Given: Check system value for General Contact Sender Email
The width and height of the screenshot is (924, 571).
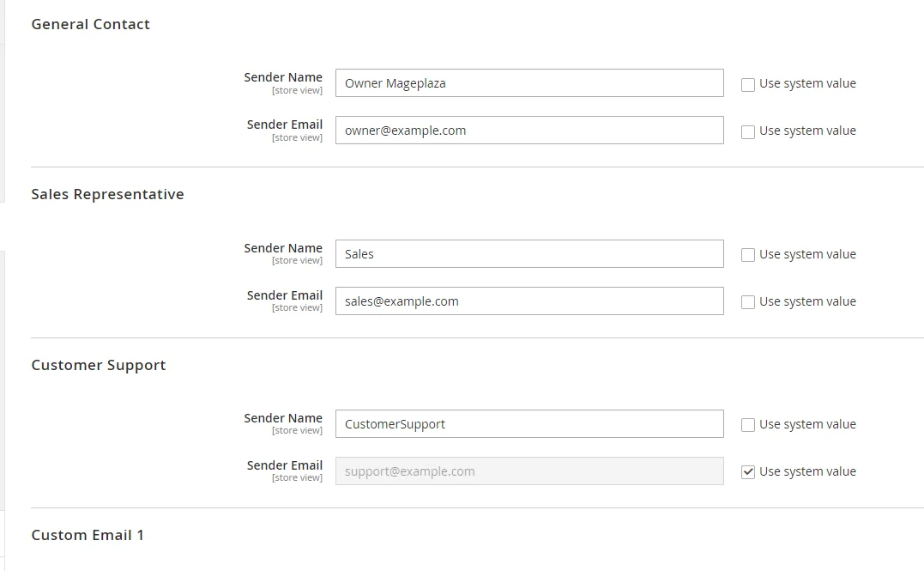Looking at the screenshot, I should (748, 131).
